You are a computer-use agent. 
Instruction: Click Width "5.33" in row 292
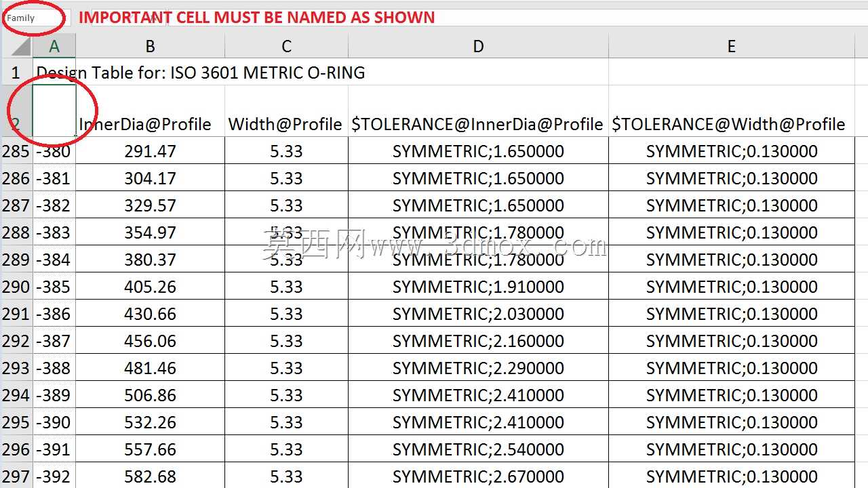(x=286, y=340)
